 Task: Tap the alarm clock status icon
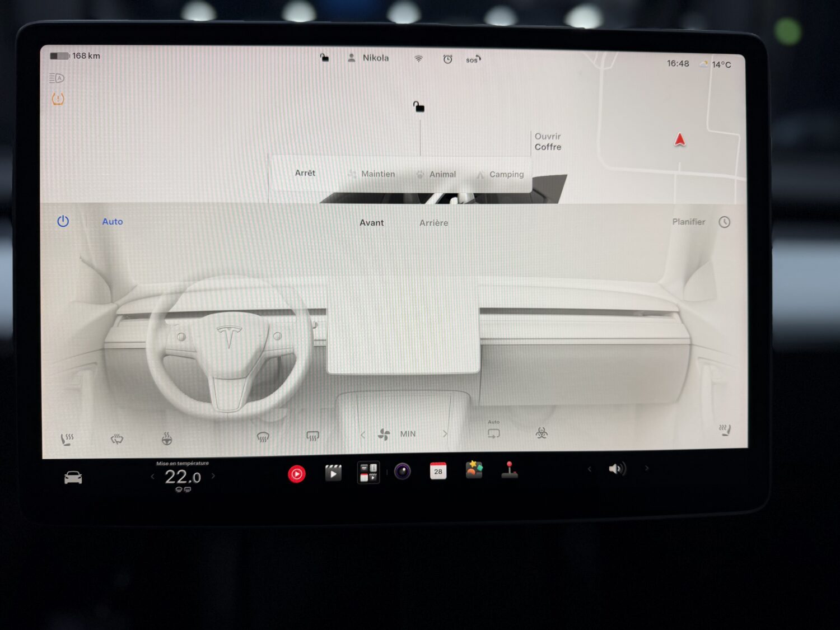point(447,59)
